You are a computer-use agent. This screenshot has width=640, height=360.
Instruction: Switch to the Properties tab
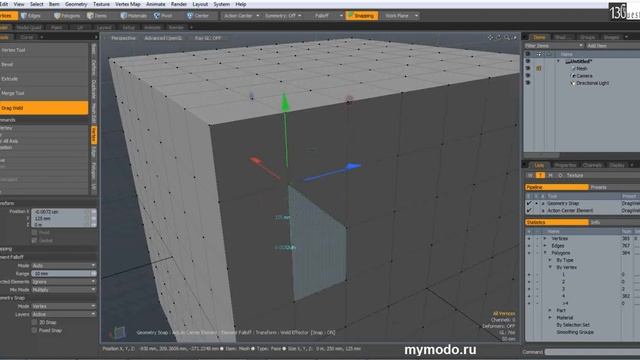565,165
